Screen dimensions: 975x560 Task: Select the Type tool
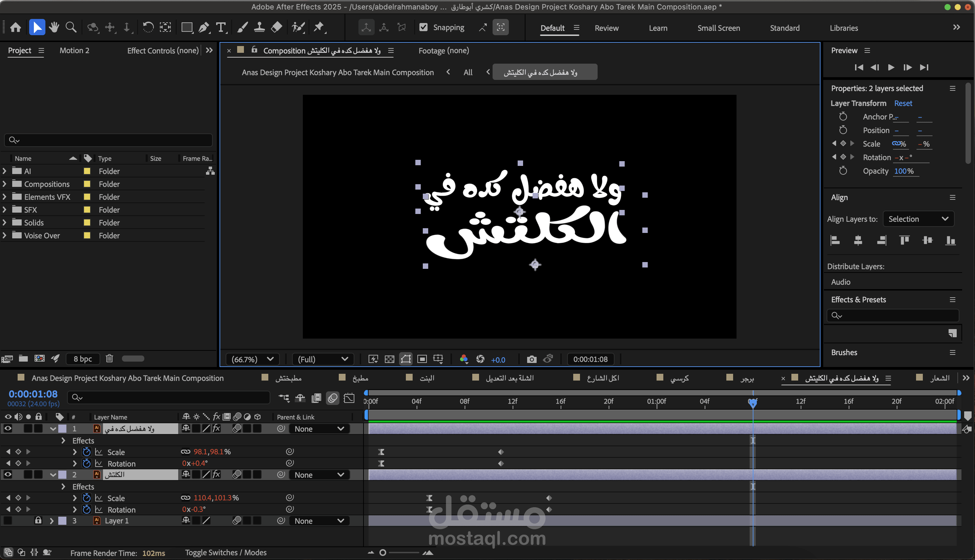[221, 27]
